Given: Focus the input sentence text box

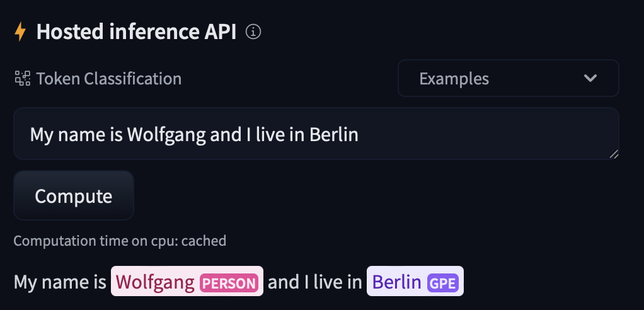Looking at the screenshot, I should (315, 134).
